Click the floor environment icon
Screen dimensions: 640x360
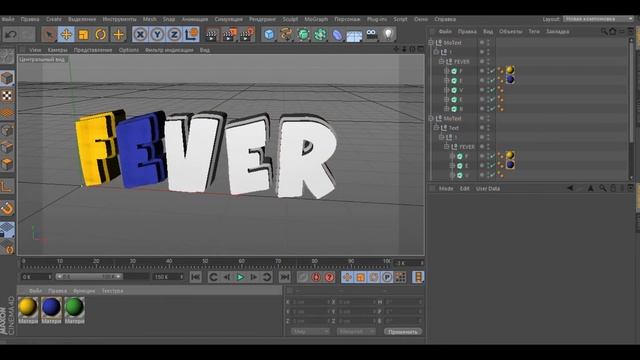pyautogui.click(x=354, y=36)
